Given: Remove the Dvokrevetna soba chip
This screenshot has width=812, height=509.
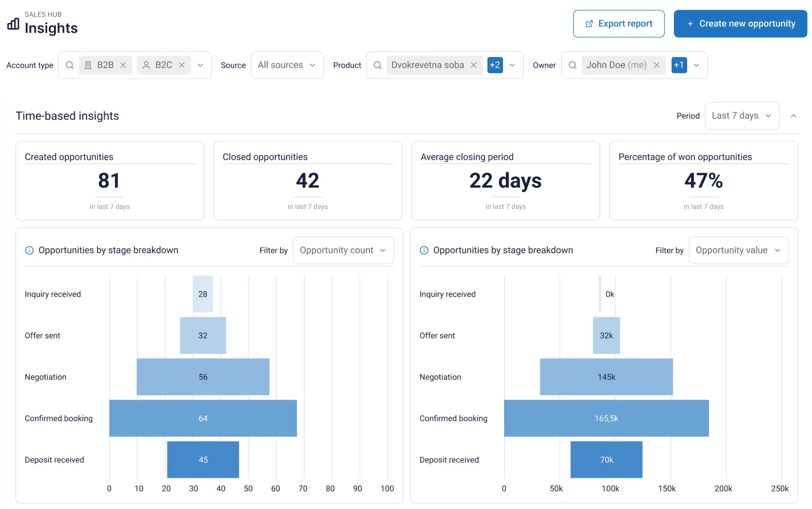Looking at the screenshot, I should [474, 66].
